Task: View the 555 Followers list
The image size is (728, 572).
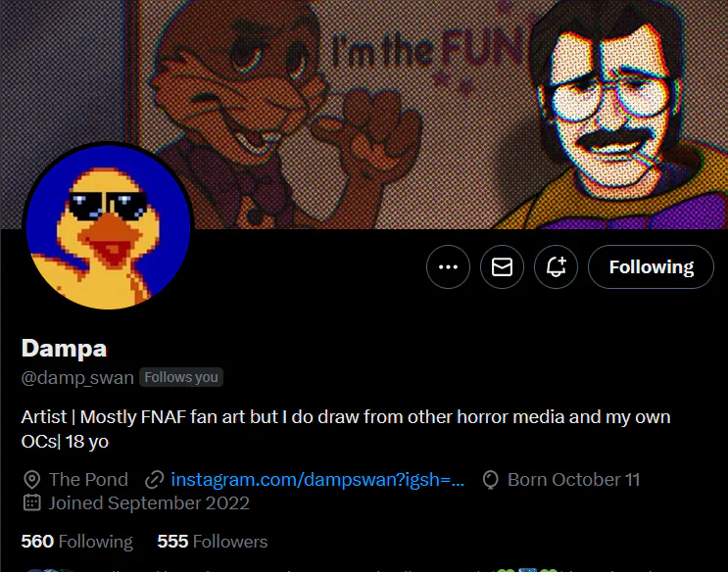Action: [212, 542]
